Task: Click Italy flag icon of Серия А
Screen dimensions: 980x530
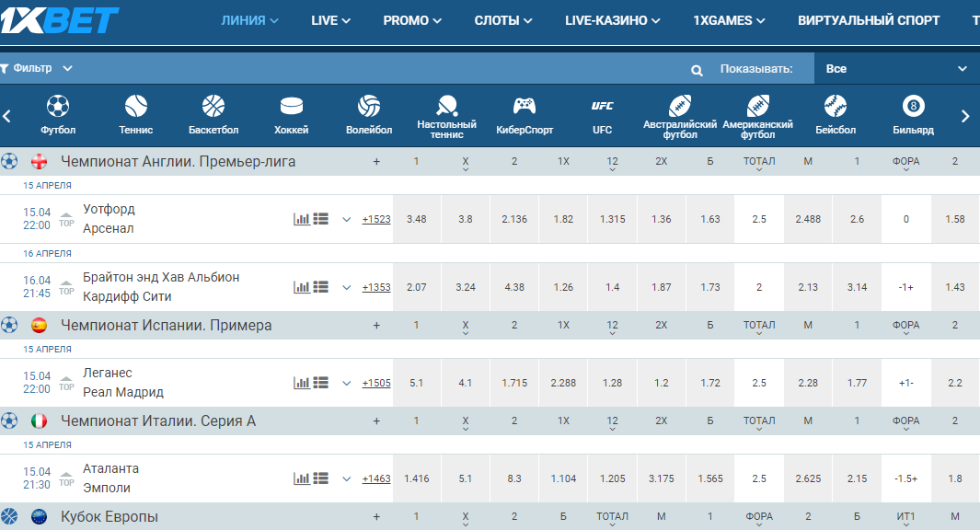Action: pos(39,421)
